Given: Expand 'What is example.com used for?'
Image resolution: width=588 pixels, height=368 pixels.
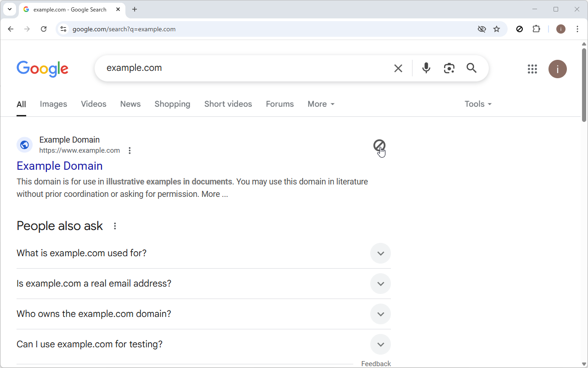Looking at the screenshot, I should (380, 253).
